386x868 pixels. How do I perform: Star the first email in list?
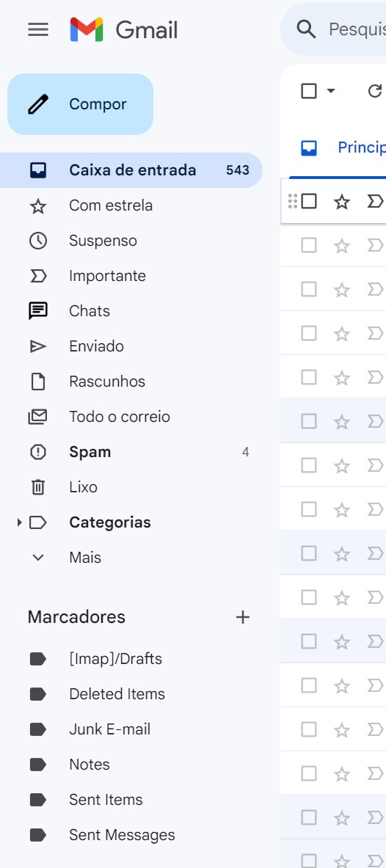point(342,202)
